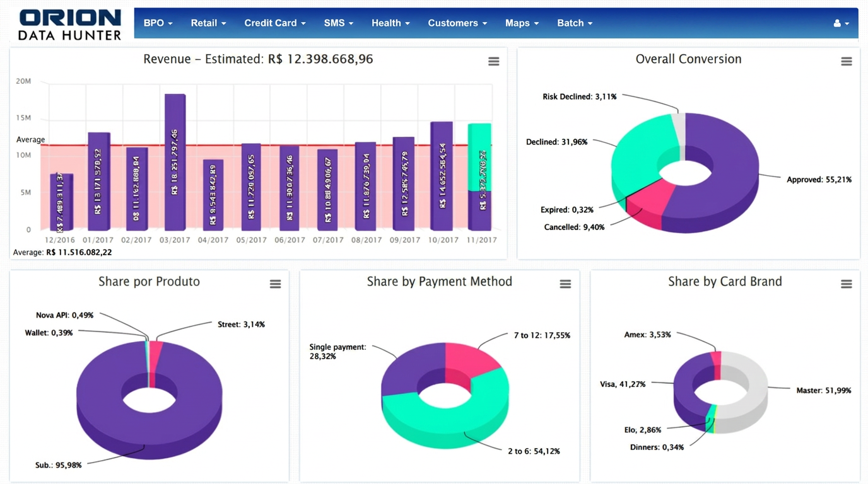The image size is (868, 484).
Task: Click the Overall Conversion title
Action: point(688,59)
